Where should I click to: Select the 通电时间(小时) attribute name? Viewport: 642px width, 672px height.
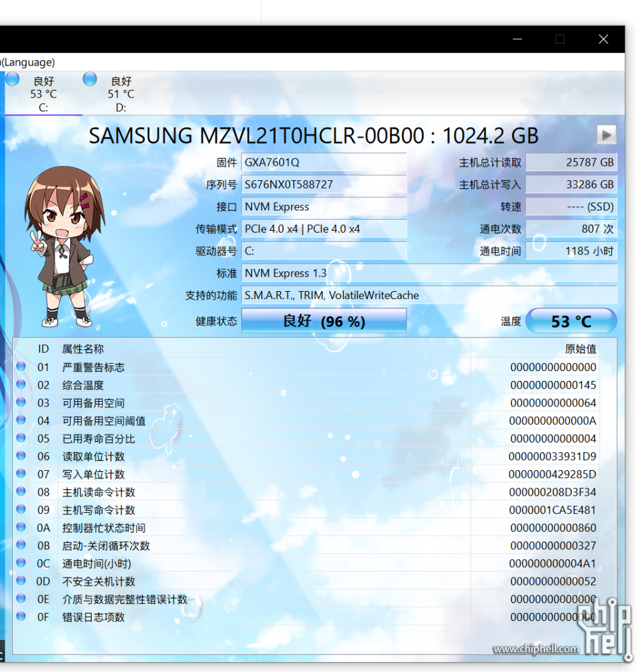[x=96, y=564]
